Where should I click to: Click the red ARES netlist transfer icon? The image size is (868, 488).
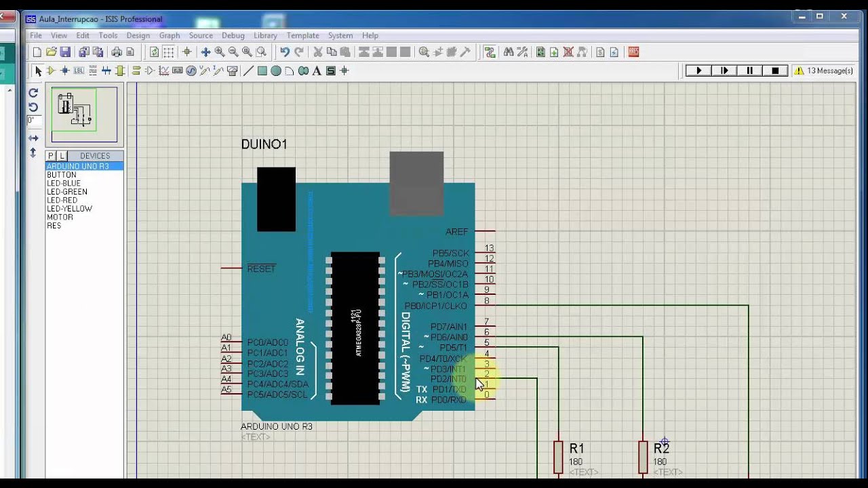634,52
